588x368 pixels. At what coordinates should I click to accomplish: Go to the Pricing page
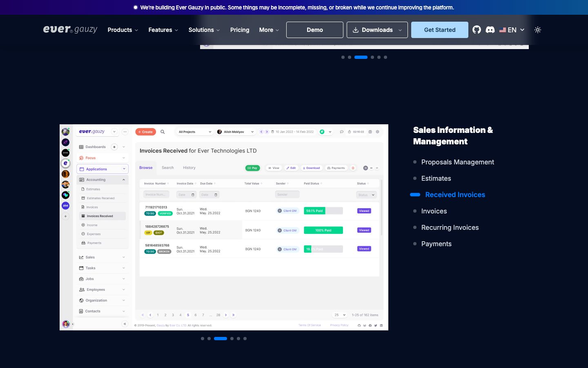tap(240, 30)
